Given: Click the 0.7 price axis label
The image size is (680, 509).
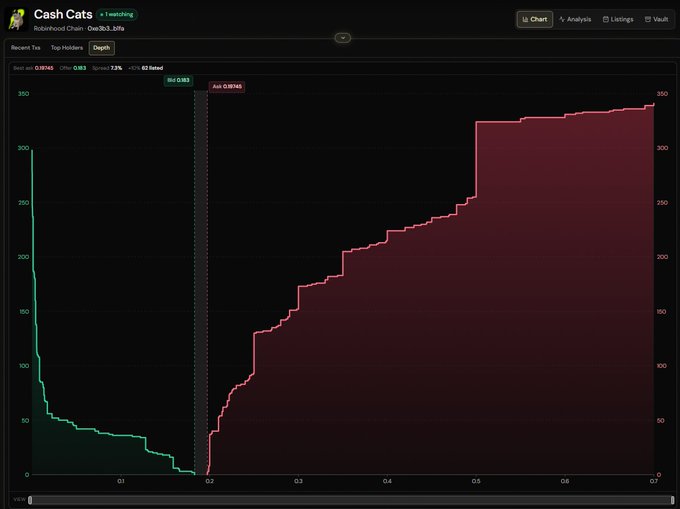Looking at the screenshot, I should 653,481.
